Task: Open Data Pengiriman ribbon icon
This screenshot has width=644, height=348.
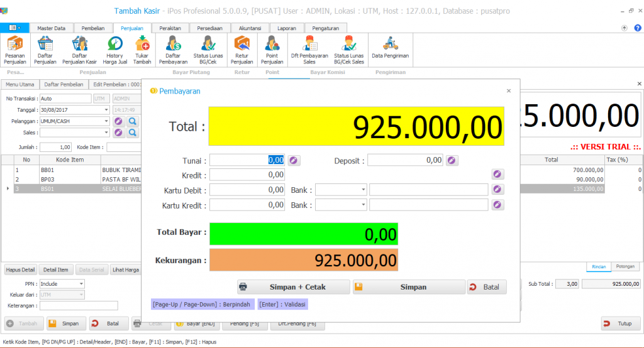Action: (390, 47)
